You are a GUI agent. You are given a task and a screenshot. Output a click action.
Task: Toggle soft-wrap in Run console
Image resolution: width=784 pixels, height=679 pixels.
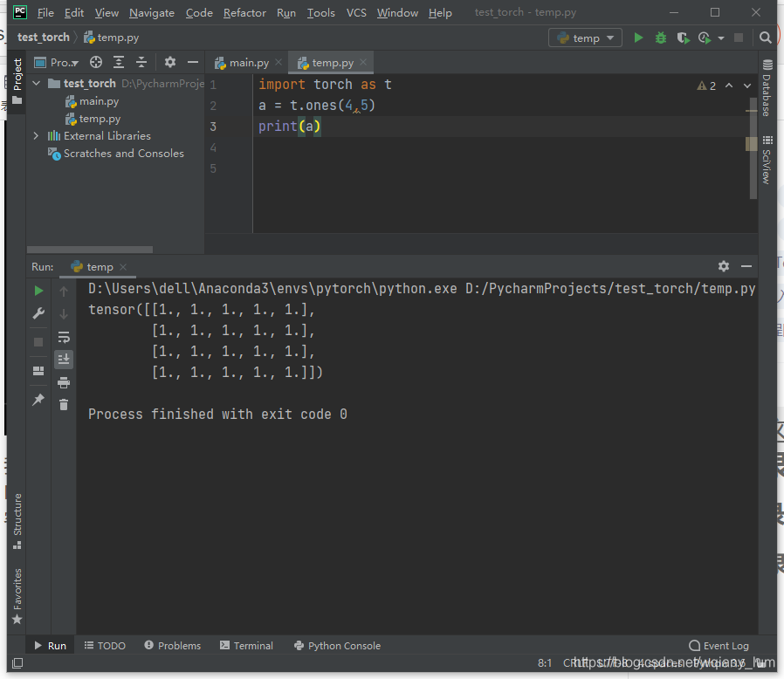click(64, 338)
